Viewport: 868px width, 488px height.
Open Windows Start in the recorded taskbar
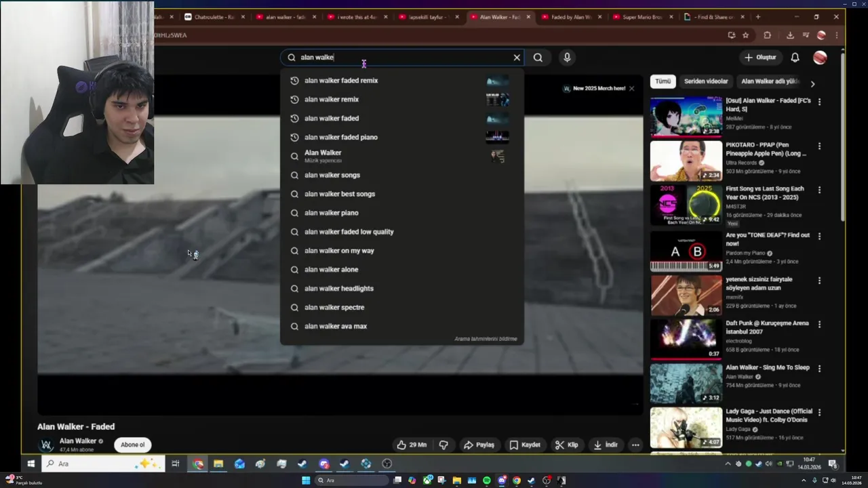click(31, 464)
